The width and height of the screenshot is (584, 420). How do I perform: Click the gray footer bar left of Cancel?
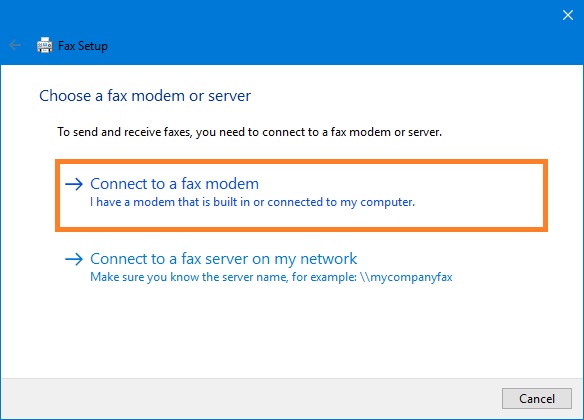pyautogui.click(x=250, y=398)
